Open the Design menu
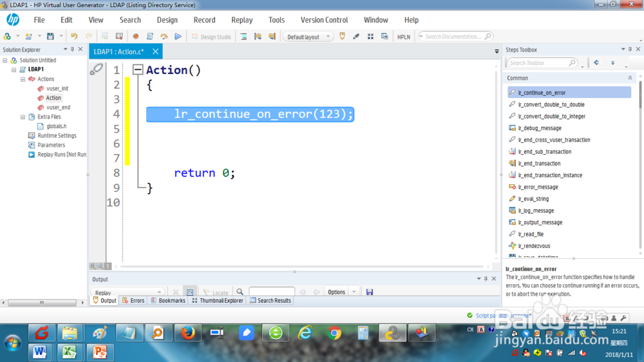The image size is (644, 362). [x=167, y=20]
